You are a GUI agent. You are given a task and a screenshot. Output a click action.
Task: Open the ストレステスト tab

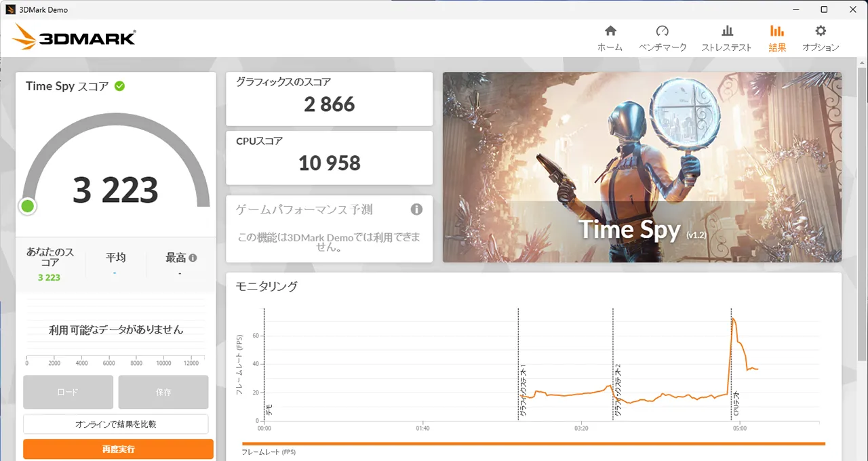[726, 39]
